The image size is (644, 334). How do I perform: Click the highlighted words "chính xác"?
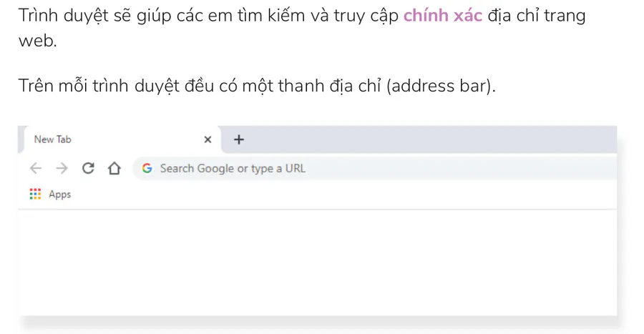(442, 16)
